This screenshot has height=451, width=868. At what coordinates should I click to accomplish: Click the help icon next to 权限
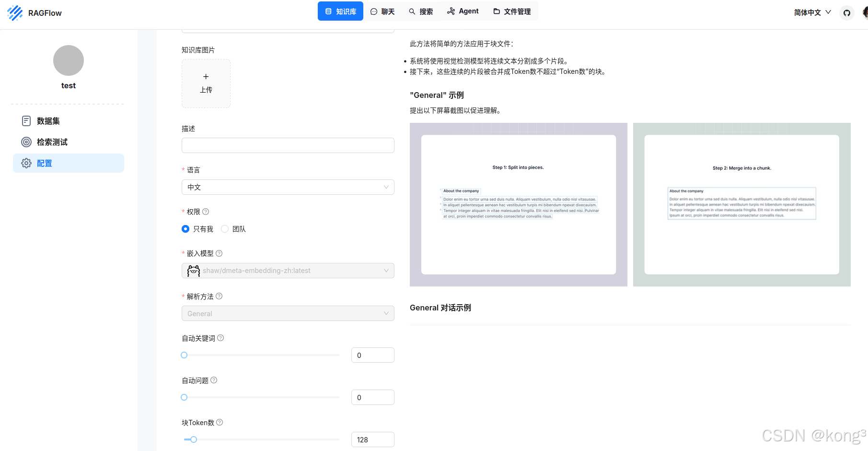pyautogui.click(x=205, y=211)
